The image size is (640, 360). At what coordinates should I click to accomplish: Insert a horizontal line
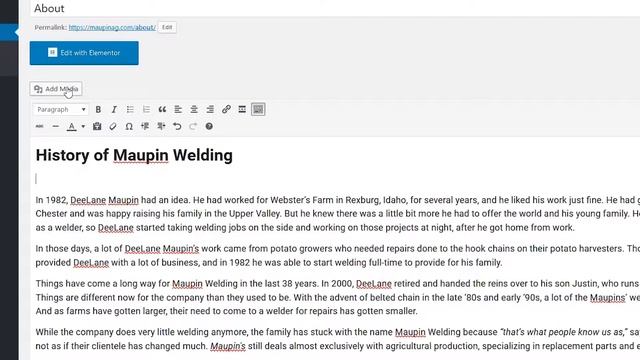point(56,127)
